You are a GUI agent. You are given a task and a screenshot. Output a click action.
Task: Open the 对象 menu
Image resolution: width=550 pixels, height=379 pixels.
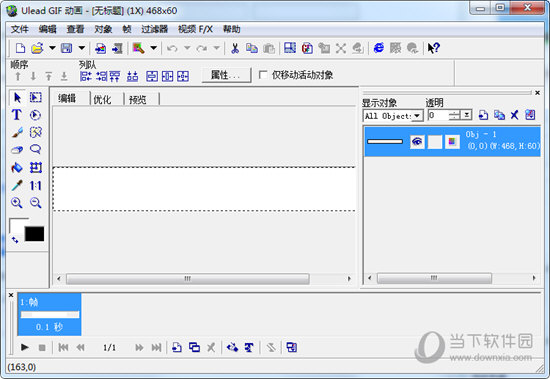103,29
